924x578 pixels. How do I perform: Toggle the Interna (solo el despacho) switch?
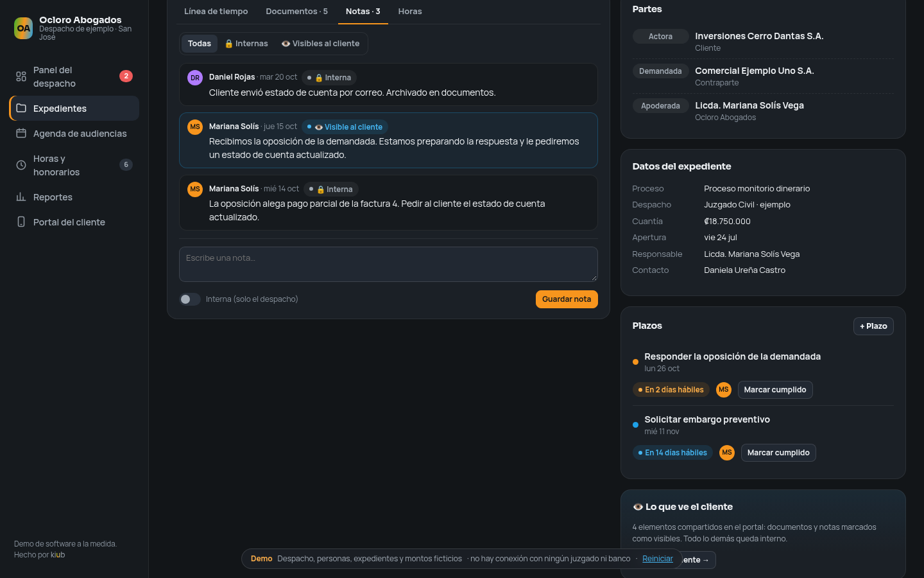pos(190,299)
